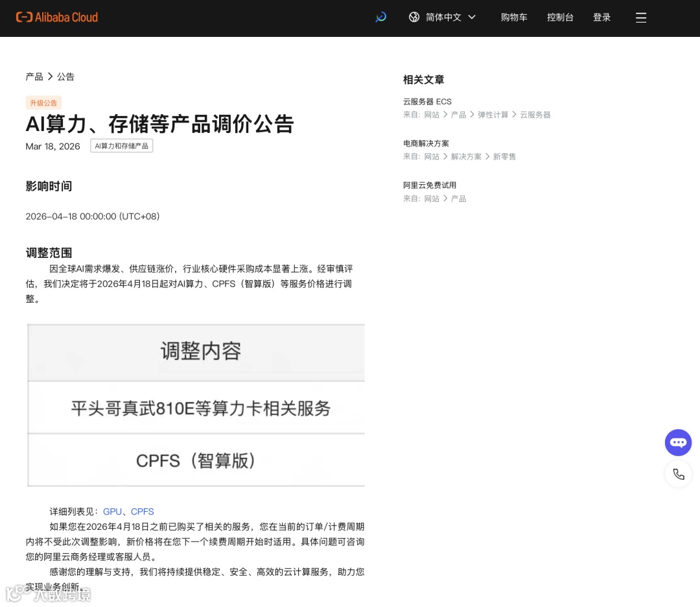The height and width of the screenshot is (607, 700).
Task: Click the 调整范围 heading
Action: [x=49, y=253]
